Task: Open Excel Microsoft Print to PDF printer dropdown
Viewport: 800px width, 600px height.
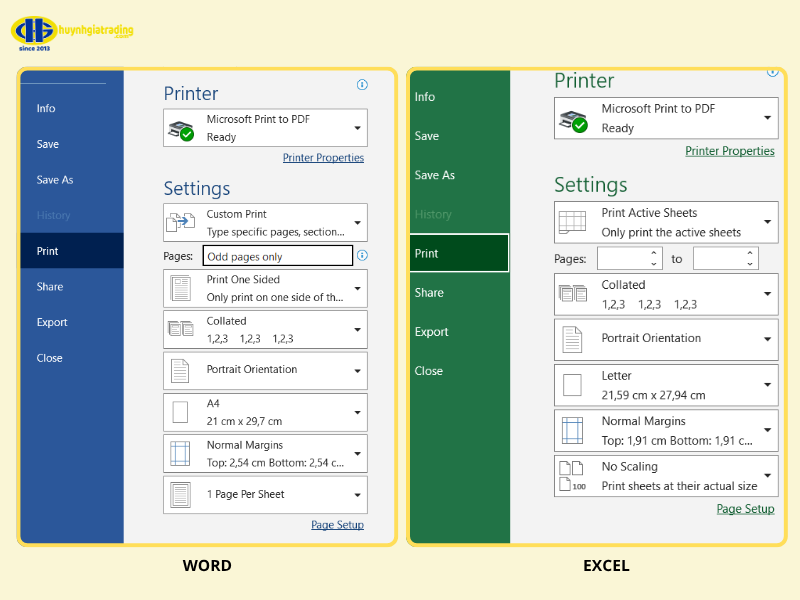Action: (x=768, y=118)
